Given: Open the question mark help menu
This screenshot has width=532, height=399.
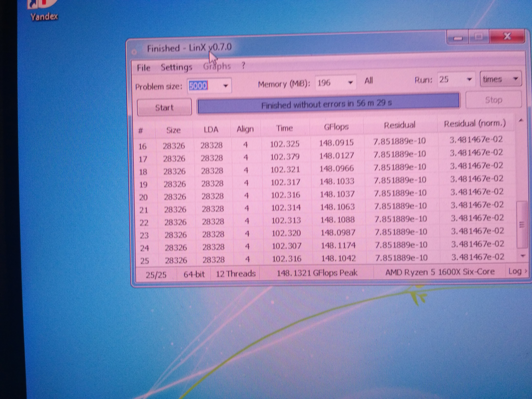Looking at the screenshot, I should click(243, 65).
